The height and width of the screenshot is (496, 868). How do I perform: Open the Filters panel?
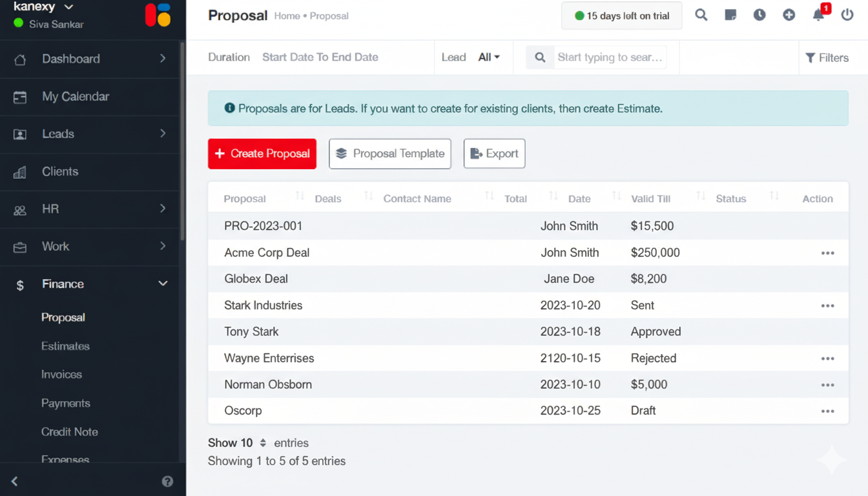click(x=827, y=58)
